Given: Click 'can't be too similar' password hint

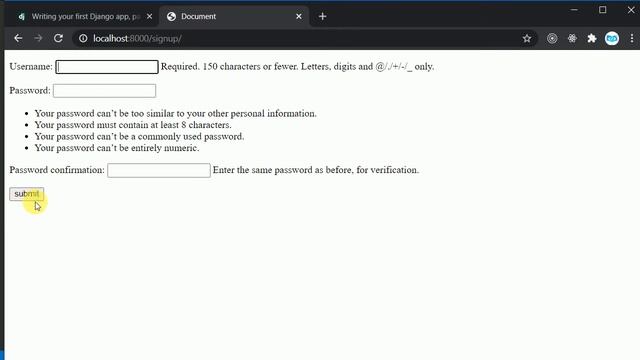Looking at the screenshot, I should point(176,113).
